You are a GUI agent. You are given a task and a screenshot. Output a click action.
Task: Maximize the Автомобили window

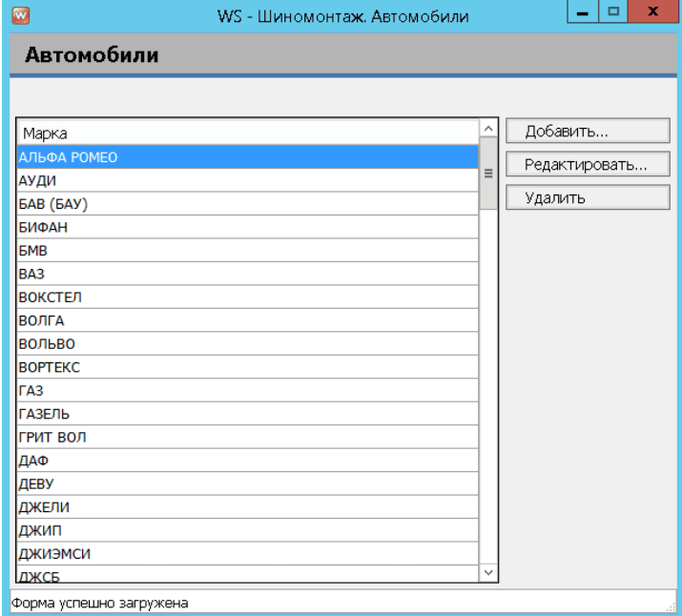pos(612,13)
